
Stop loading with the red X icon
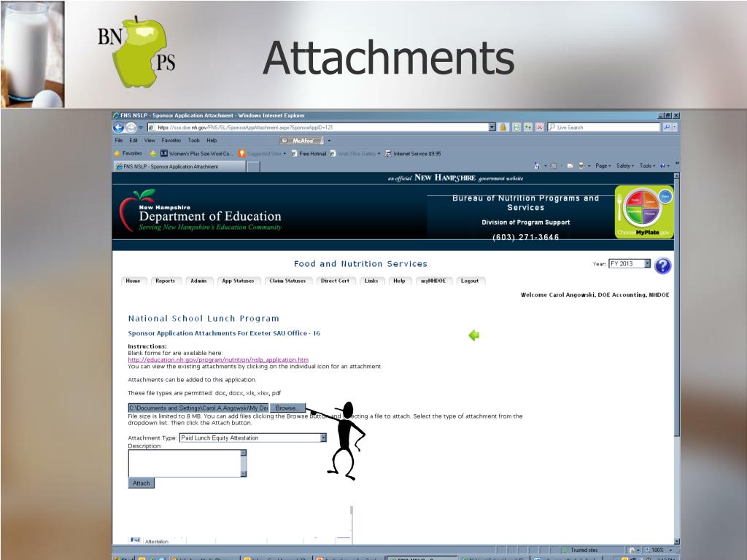(x=539, y=127)
